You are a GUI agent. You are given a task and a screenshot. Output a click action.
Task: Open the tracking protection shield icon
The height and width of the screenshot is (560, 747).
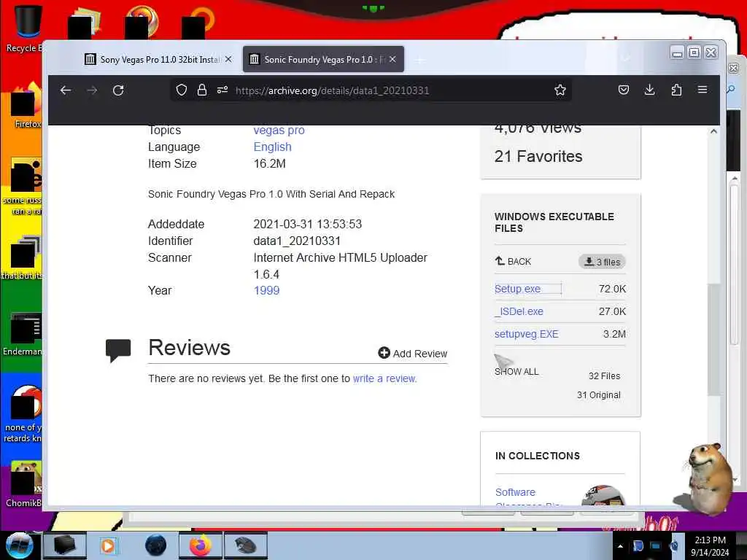point(182,90)
